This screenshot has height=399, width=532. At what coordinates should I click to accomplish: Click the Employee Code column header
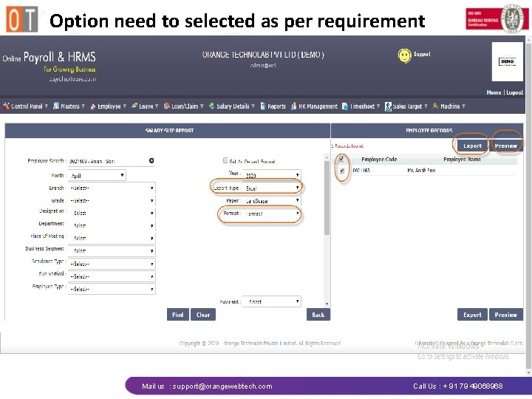pyautogui.click(x=379, y=159)
